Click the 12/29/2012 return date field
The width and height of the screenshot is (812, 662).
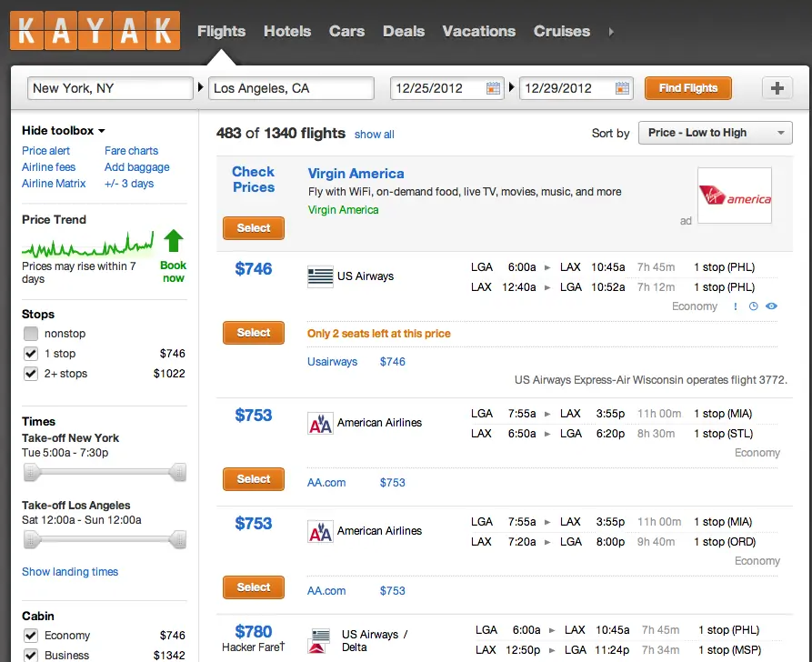click(x=576, y=88)
